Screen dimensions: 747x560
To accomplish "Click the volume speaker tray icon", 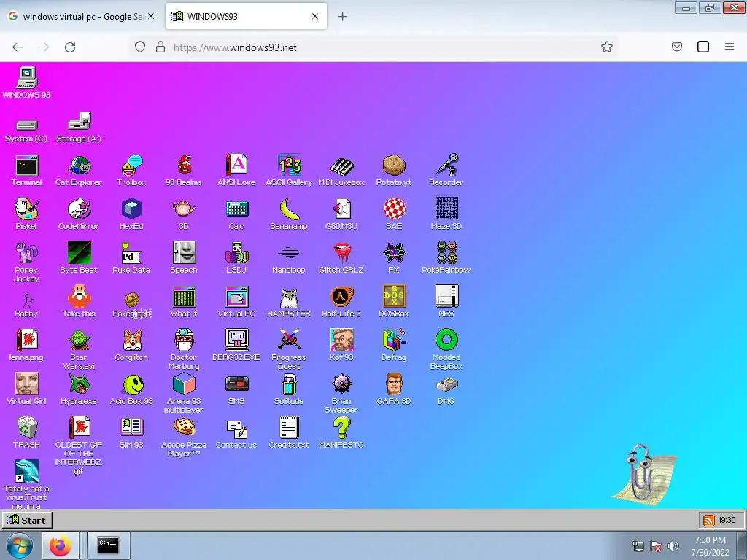I will coord(673,546).
